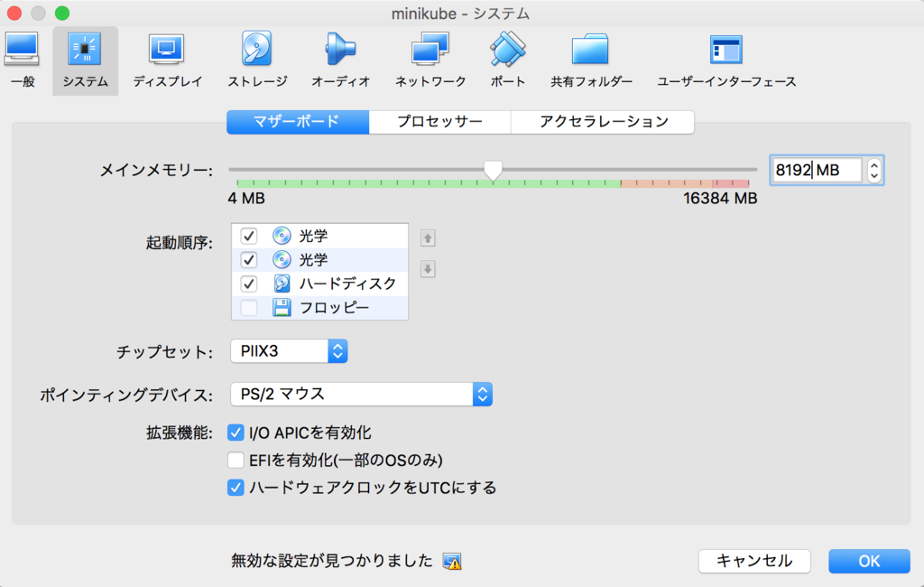
Task: Uncheck the ハードディスク boot checkbox
Action: click(249, 284)
